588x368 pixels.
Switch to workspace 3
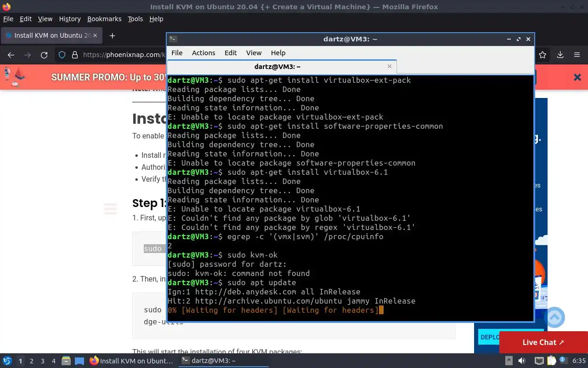coord(42,361)
